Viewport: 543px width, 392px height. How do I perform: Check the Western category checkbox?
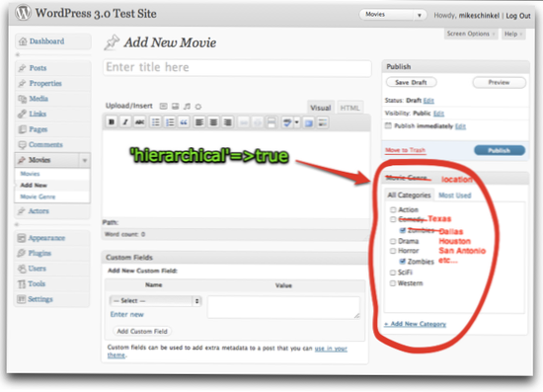click(393, 283)
